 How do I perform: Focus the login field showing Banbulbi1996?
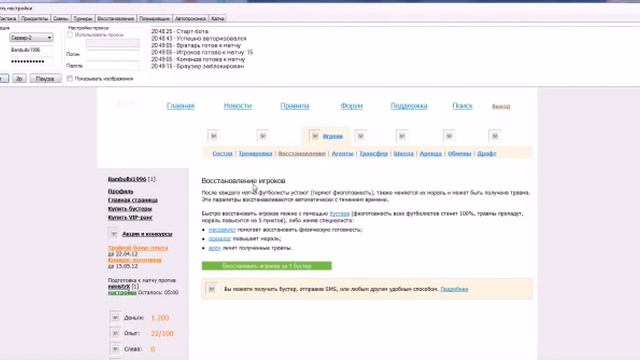click(x=31, y=50)
